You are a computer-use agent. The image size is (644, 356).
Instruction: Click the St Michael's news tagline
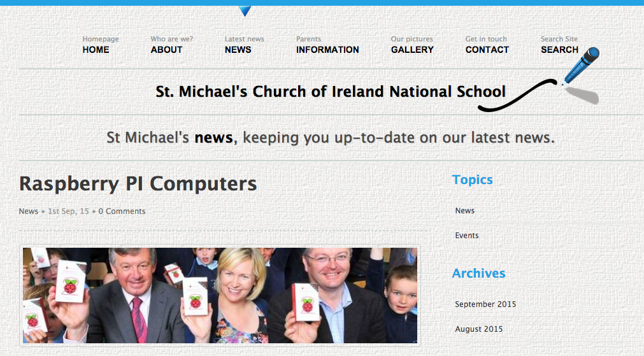[330, 138]
